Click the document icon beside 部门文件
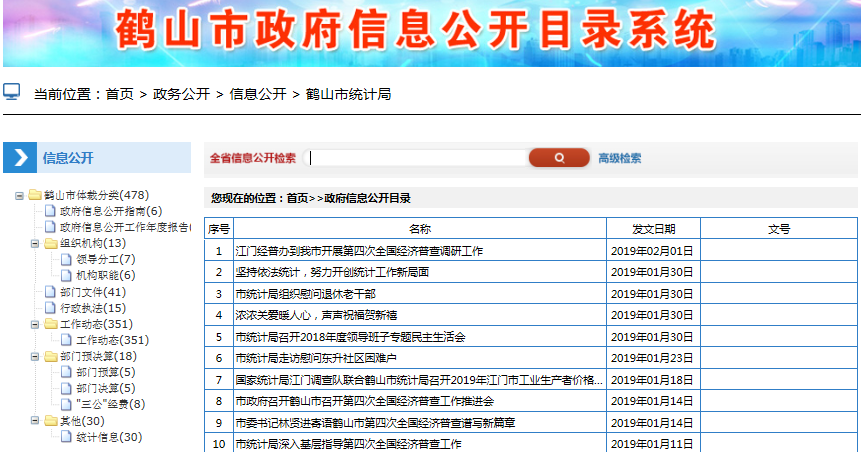861x452 pixels. coord(51,292)
